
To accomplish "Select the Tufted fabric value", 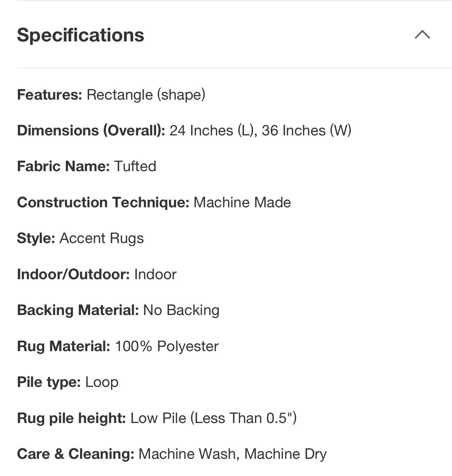I will pos(135,166).
